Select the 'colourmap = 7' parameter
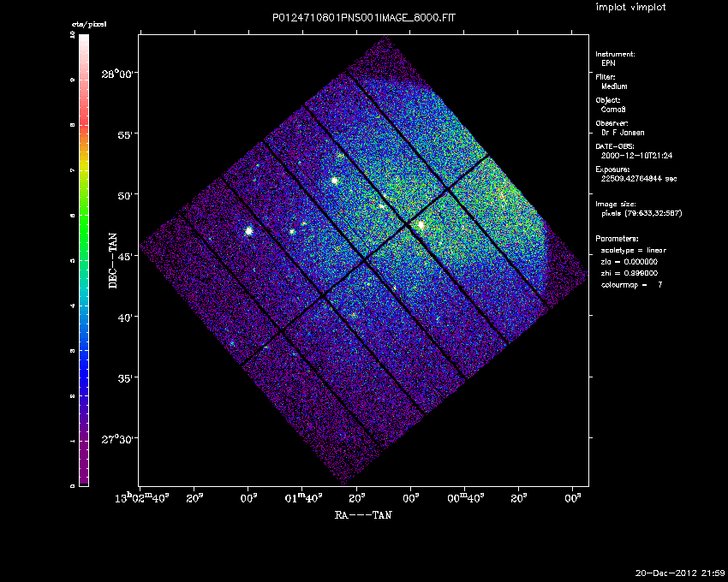 pyautogui.click(x=631, y=285)
